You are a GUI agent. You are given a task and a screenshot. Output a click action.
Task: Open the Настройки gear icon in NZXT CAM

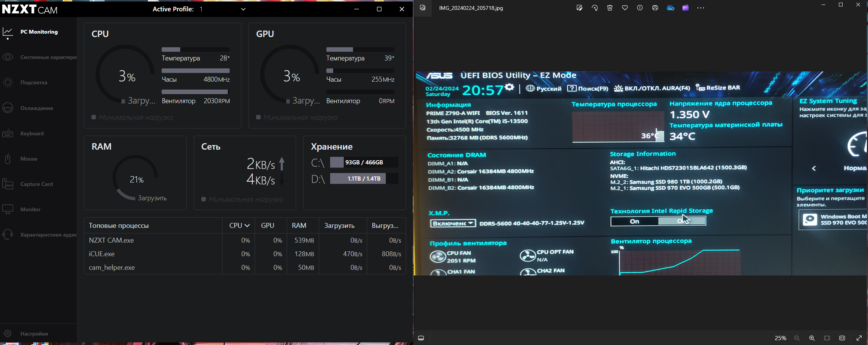(8, 334)
